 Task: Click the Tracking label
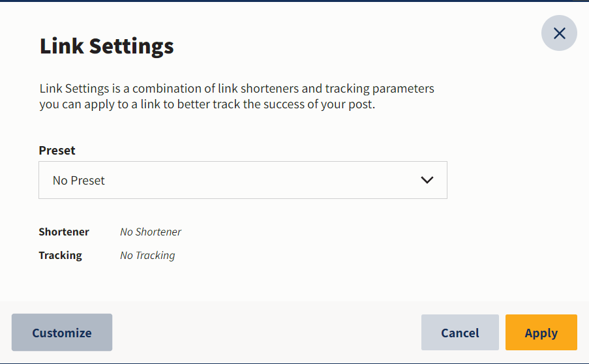pyautogui.click(x=60, y=256)
